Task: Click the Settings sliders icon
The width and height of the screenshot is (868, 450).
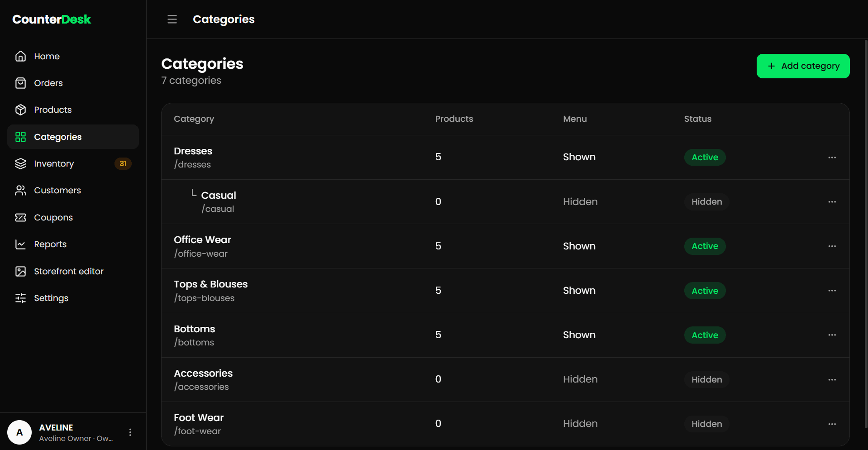Action: (20, 298)
